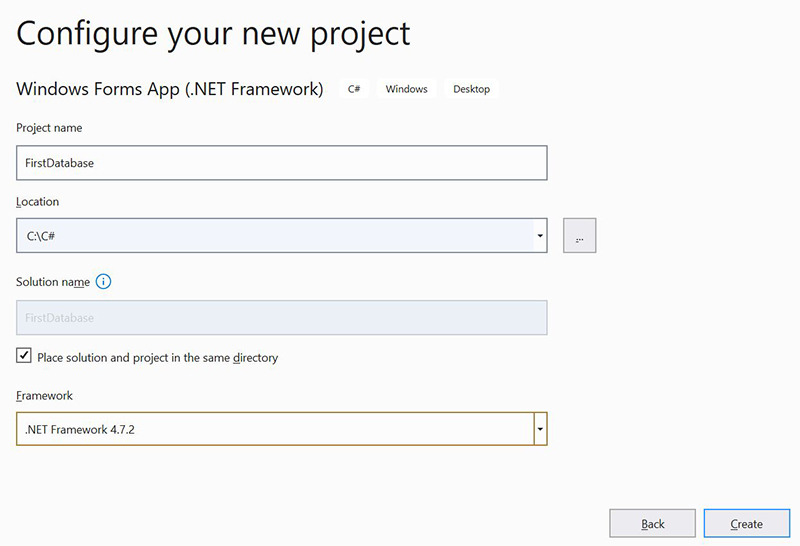Click the Project name label
The height and width of the screenshot is (546, 800).
point(49,128)
